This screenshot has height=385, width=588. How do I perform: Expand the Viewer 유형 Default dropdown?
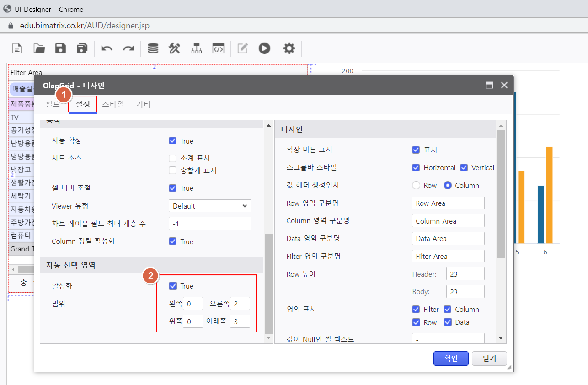[x=210, y=206]
